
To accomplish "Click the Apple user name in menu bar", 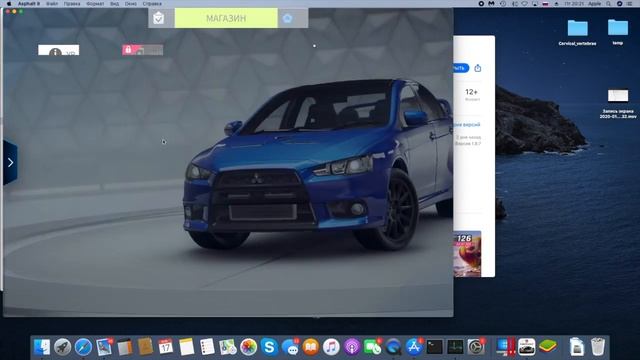I will [x=594, y=4].
